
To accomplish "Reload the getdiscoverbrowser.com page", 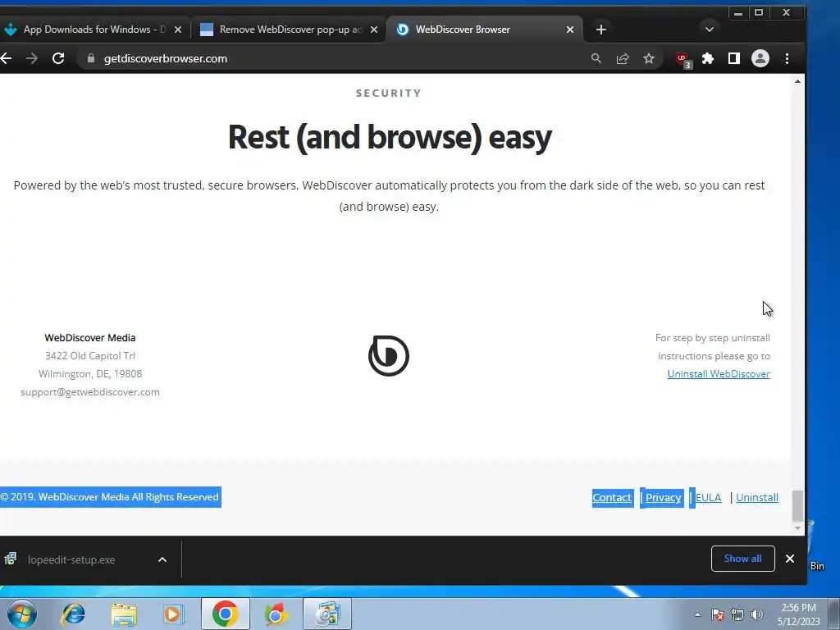I will (58, 58).
